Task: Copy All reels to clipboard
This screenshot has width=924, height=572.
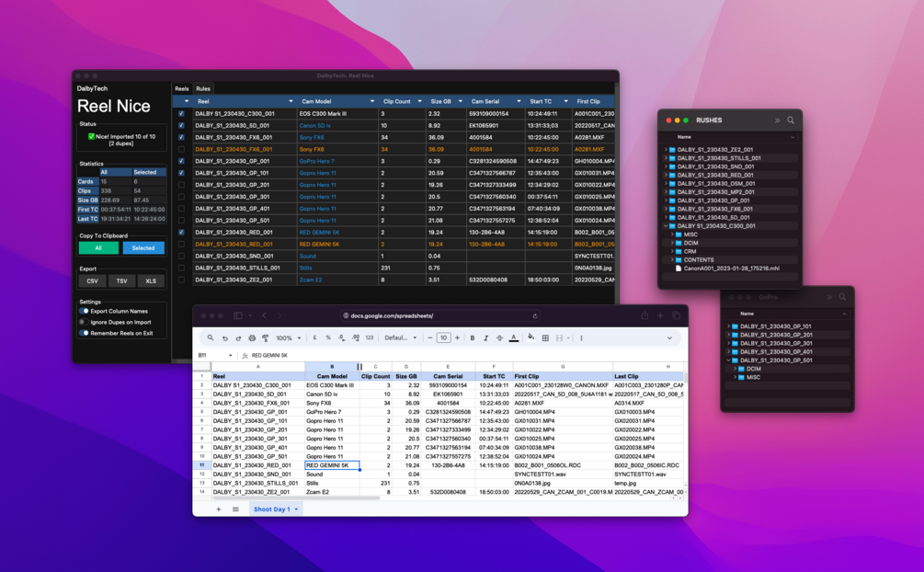Action: (x=98, y=248)
